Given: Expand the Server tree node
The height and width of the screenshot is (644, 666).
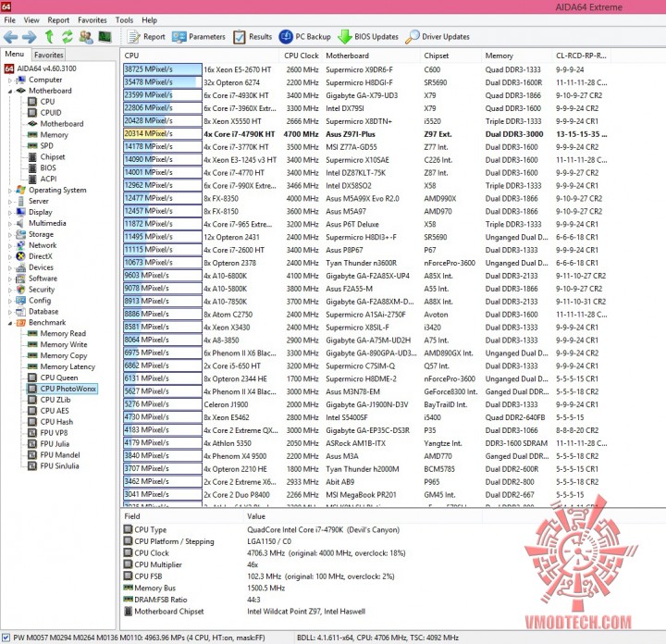Looking at the screenshot, I should [10, 202].
